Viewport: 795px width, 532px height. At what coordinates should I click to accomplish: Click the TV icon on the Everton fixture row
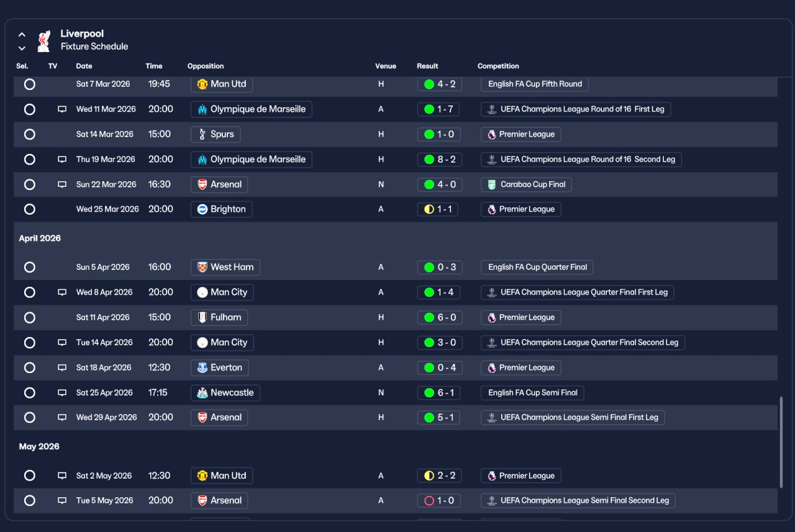[x=62, y=367]
